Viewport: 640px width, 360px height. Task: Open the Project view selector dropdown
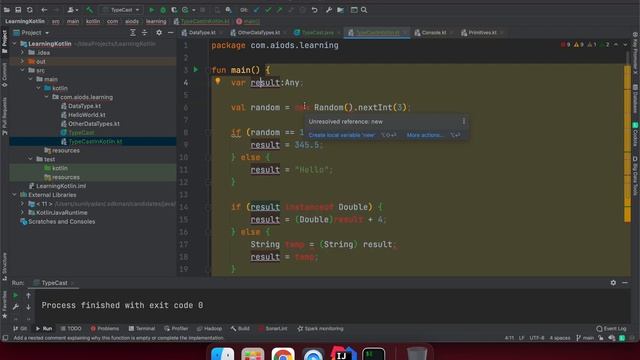coord(31,33)
